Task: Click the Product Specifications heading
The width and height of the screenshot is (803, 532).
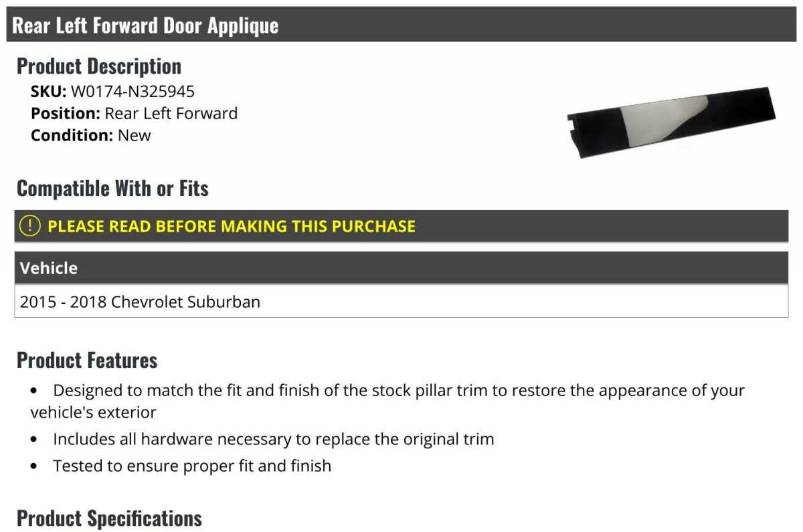Action: (109, 518)
